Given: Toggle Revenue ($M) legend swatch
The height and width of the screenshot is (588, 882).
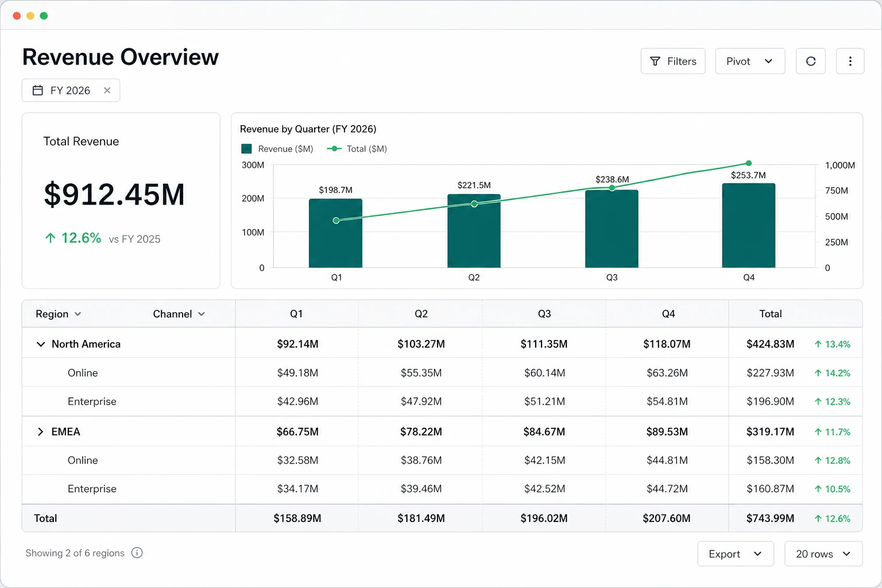Looking at the screenshot, I should click(247, 149).
